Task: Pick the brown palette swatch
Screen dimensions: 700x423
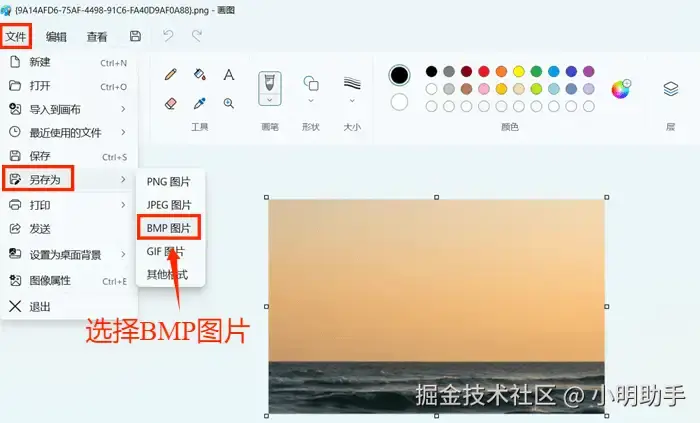Action: click(466, 89)
